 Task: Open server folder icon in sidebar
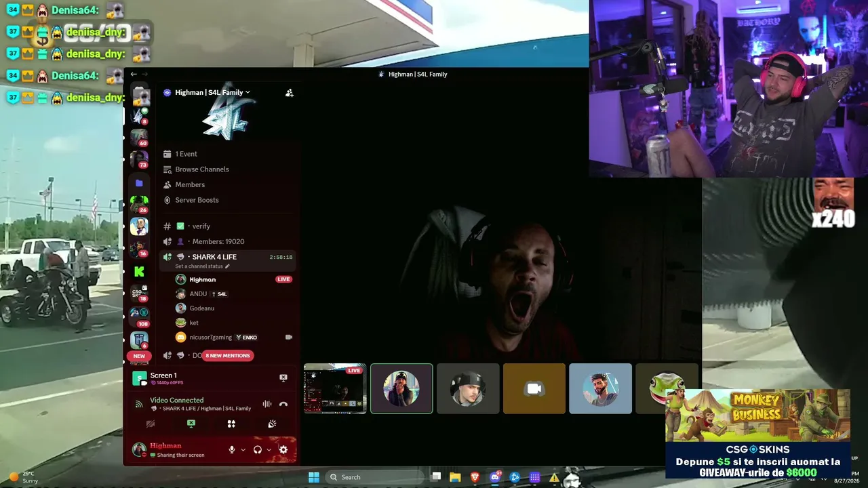pos(139,183)
